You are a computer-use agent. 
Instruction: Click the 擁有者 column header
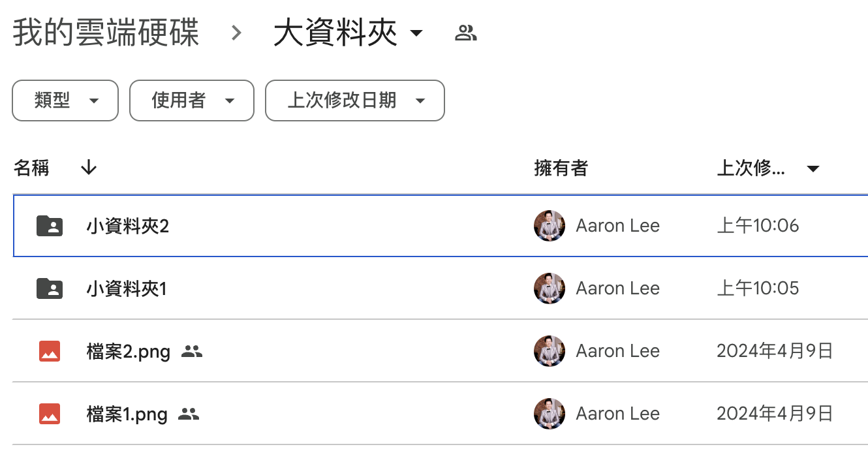click(561, 168)
